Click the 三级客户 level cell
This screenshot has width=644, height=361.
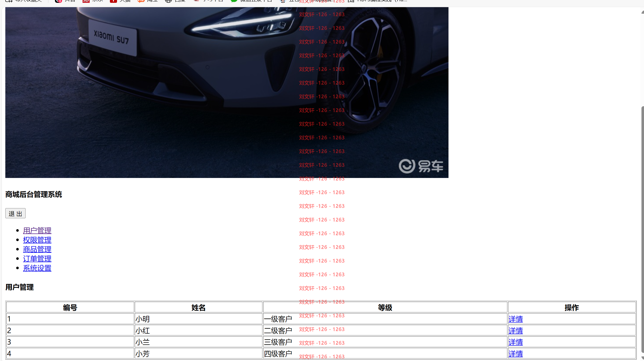[x=385, y=342]
